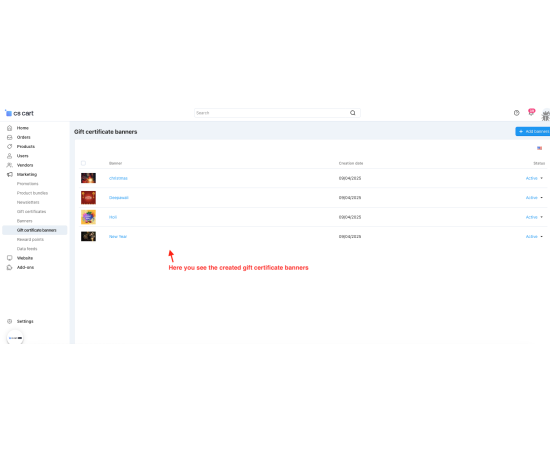Click the search magnifier icon
This screenshot has width=550, height=450.
point(353,113)
